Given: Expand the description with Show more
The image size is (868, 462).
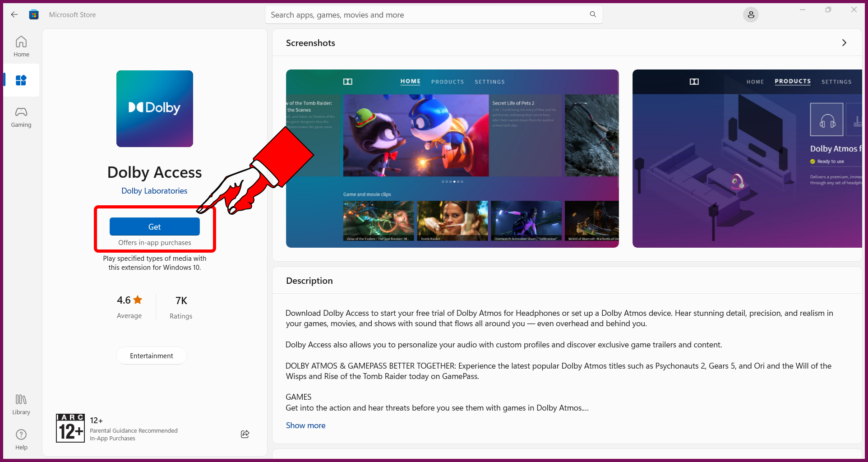Looking at the screenshot, I should coord(305,425).
